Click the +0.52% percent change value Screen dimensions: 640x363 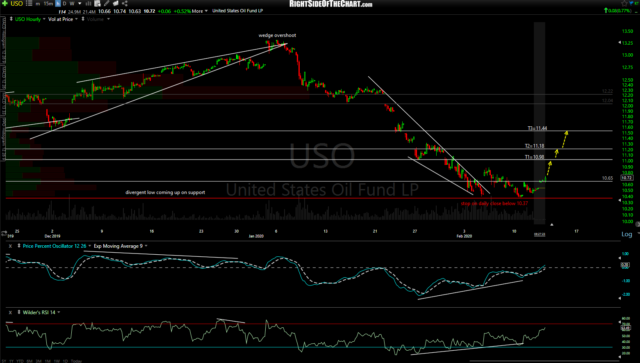pos(182,11)
